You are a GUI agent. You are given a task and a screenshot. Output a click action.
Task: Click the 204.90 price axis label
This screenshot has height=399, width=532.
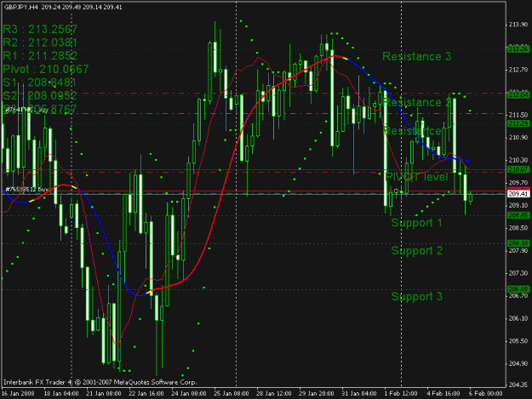518,363
